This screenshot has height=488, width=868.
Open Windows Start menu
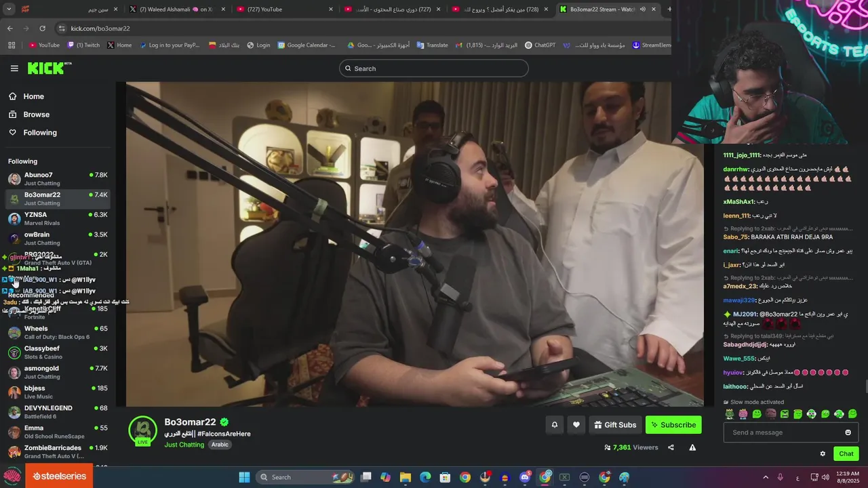(244, 477)
